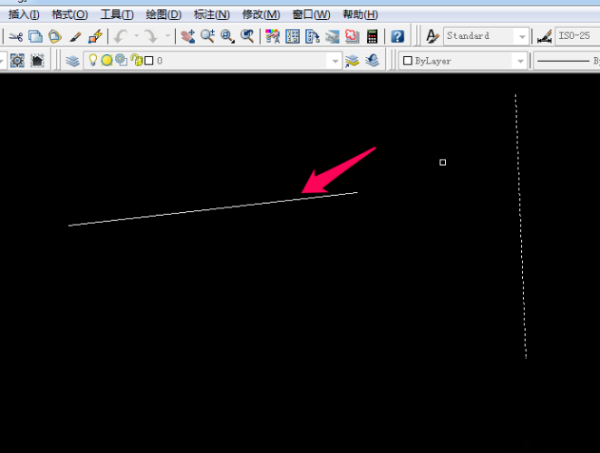Open the 修改(M) menu
Screen dimensions: 600x453
click(x=261, y=15)
